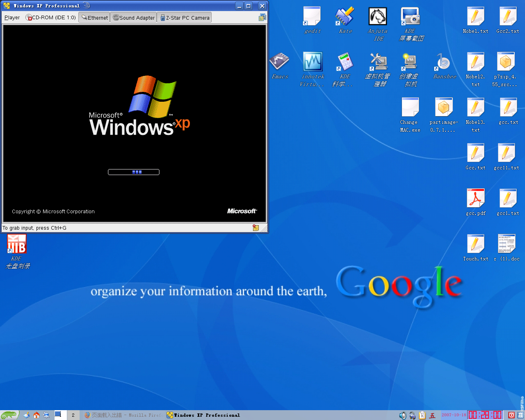Select the KDE disc burning K3b icon
The image size is (525, 420).
pyautogui.click(x=17, y=251)
